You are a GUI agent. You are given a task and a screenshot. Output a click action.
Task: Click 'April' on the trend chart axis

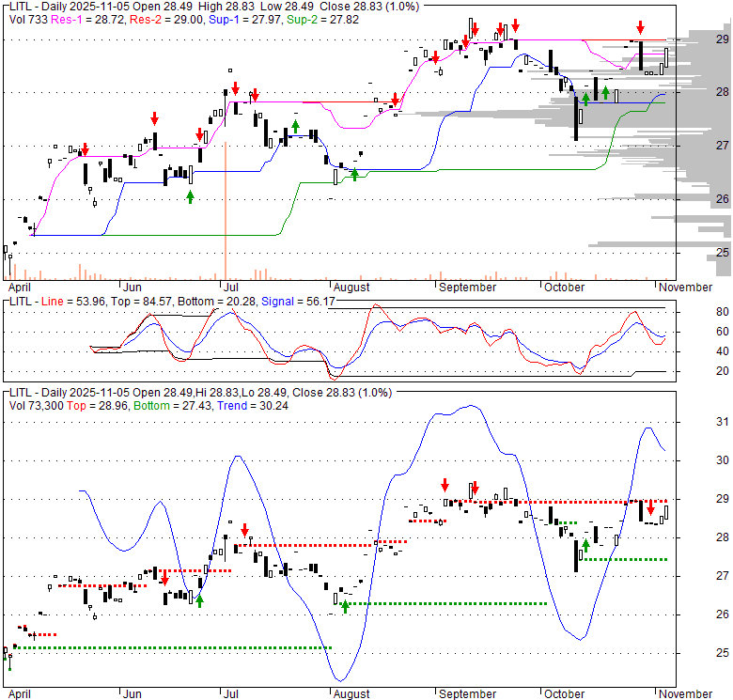coord(20,694)
